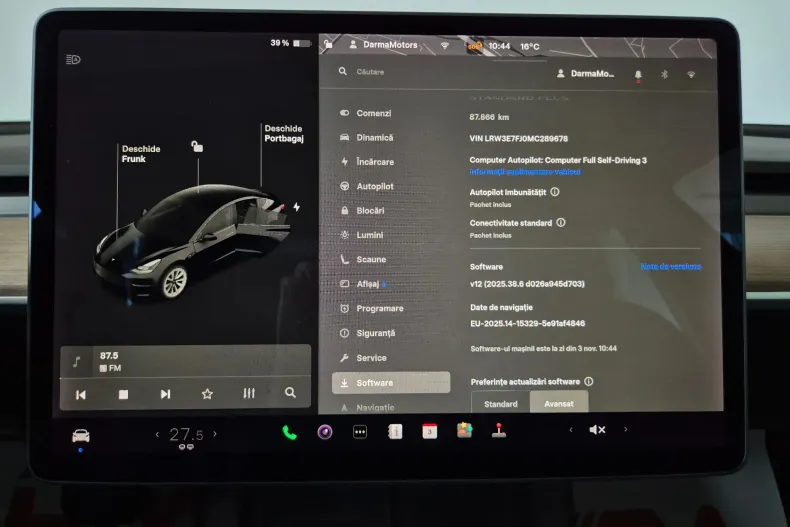Open the Navigație menu item
Viewport: 790px width, 527px height.
click(368, 408)
